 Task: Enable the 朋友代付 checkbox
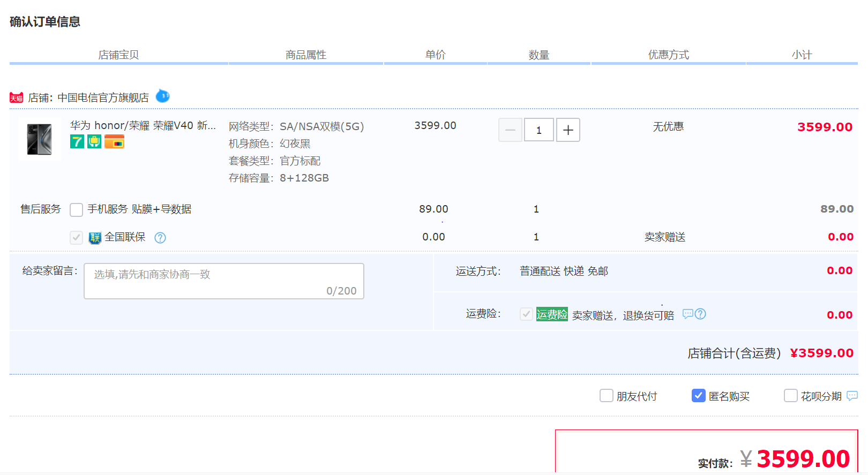point(607,396)
